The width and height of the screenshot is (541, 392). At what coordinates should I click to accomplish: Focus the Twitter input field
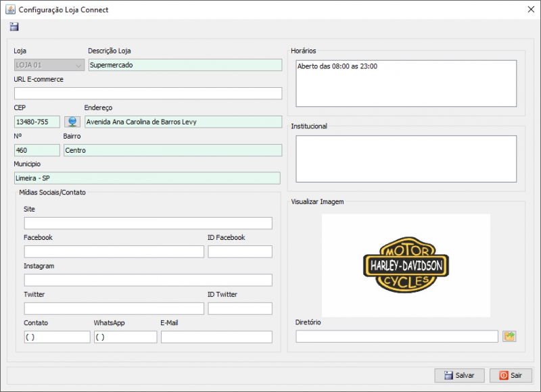tap(114, 309)
